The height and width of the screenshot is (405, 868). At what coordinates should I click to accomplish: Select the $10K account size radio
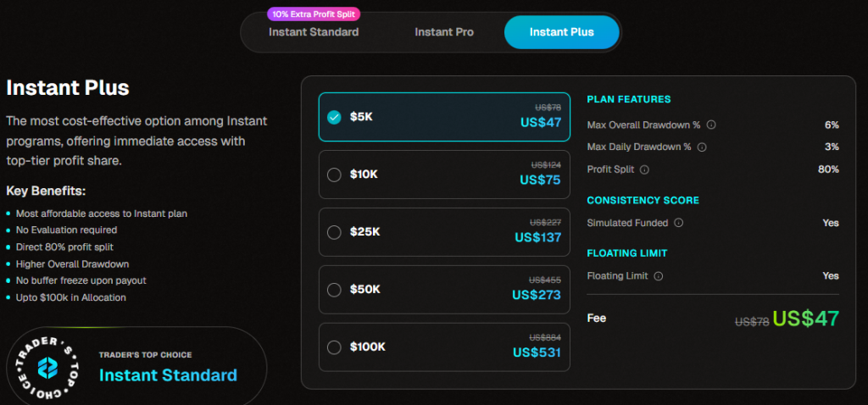[334, 175]
